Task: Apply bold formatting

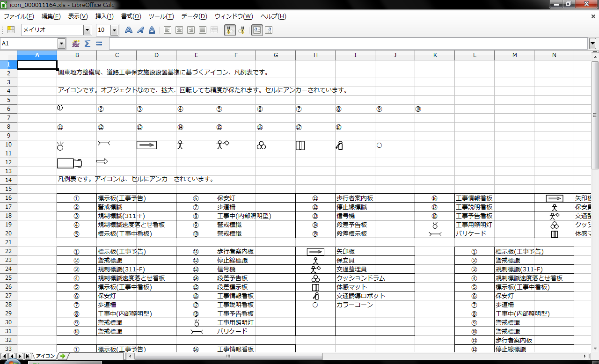Action: [129, 30]
